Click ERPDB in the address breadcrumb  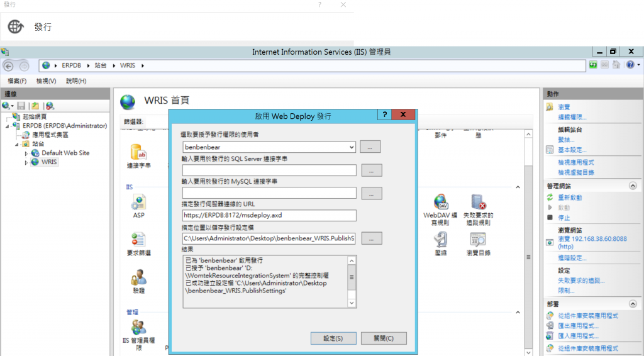[x=72, y=65]
